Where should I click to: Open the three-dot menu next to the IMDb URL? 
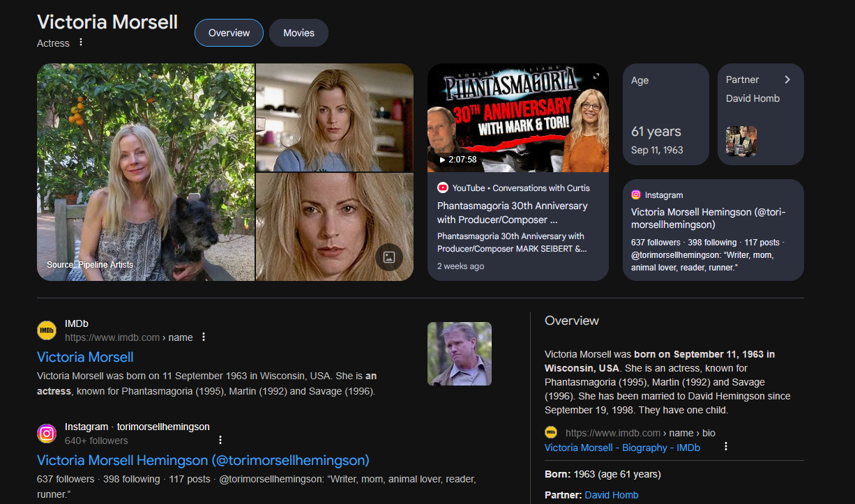pyautogui.click(x=204, y=337)
